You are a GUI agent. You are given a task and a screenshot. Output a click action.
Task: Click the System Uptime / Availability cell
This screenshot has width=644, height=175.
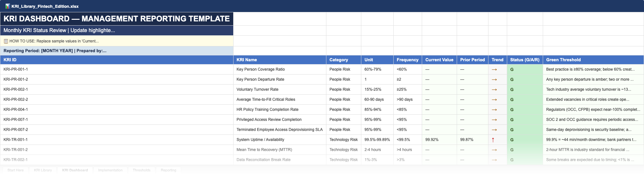click(280, 140)
